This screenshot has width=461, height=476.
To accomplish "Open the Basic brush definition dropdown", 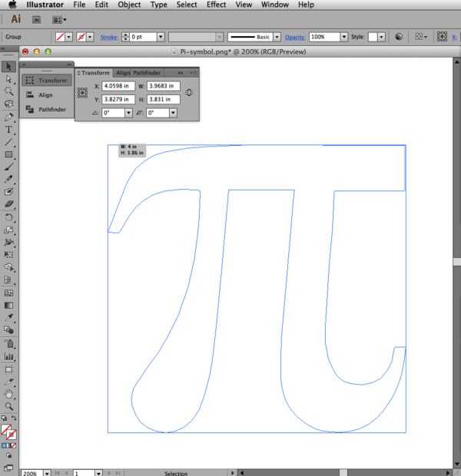I will (x=277, y=37).
